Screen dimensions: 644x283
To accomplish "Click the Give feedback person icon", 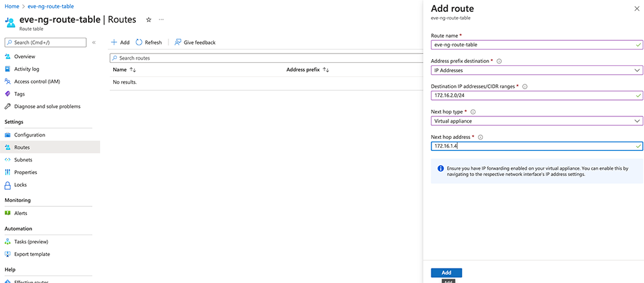I will tap(178, 42).
